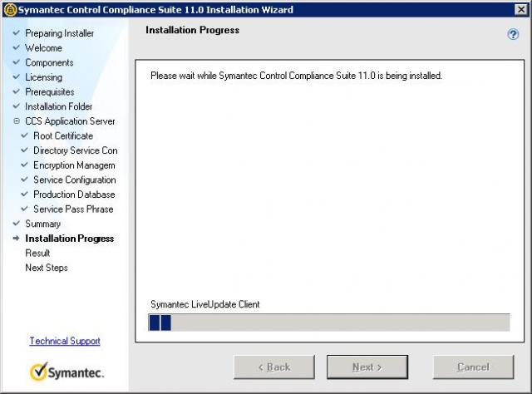Click the Installation Progress page heading
The width and height of the screenshot is (532, 394).
[x=192, y=30]
